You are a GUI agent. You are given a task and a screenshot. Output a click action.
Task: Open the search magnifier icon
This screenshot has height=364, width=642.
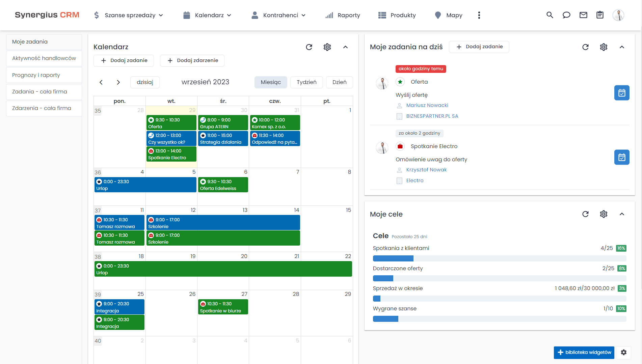(x=550, y=15)
